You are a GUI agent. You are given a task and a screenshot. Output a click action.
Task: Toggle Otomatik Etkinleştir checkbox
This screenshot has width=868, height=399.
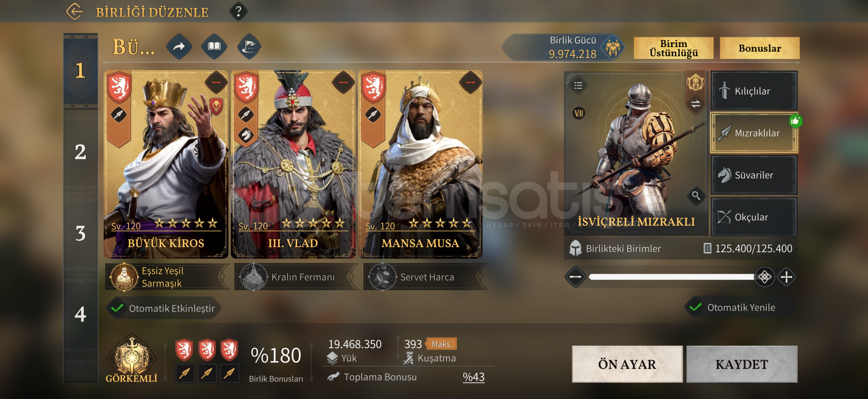coord(118,308)
